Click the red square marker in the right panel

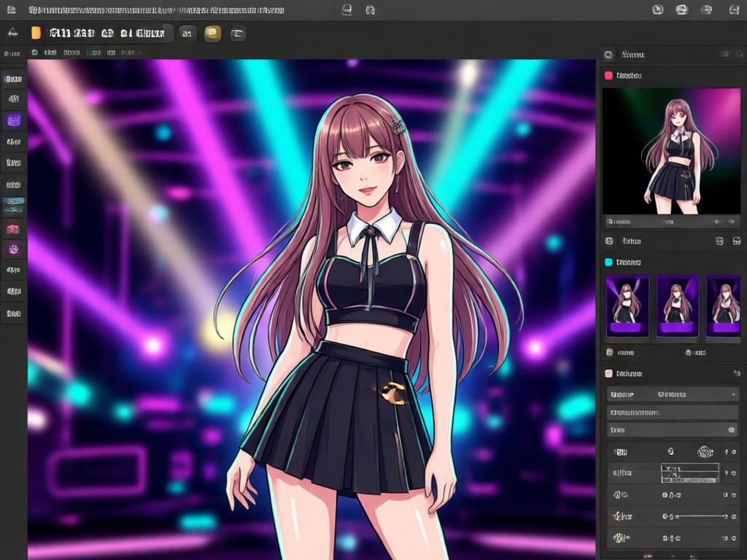(608, 75)
